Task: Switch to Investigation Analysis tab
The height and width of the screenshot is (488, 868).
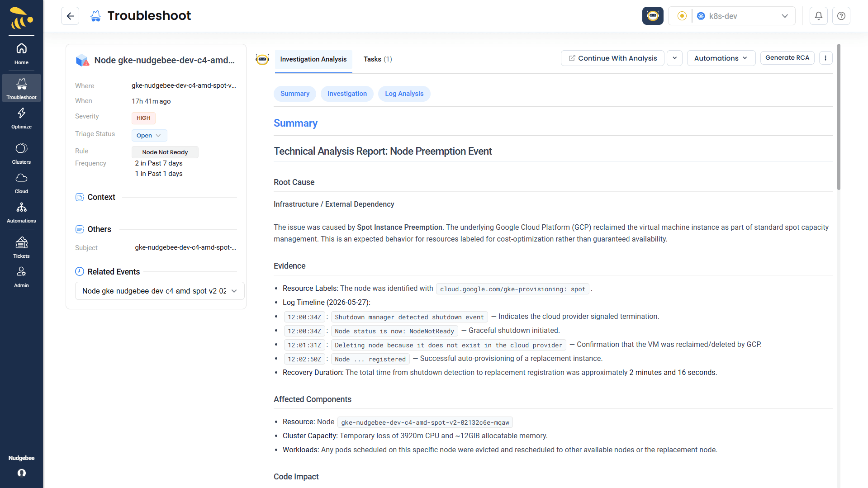Action: click(x=313, y=59)
